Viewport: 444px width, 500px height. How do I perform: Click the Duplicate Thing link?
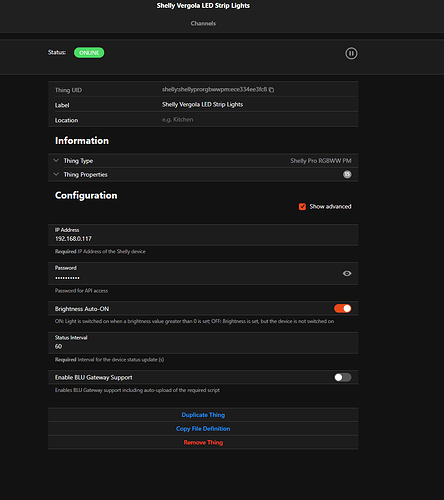click(x=203, y=415)
